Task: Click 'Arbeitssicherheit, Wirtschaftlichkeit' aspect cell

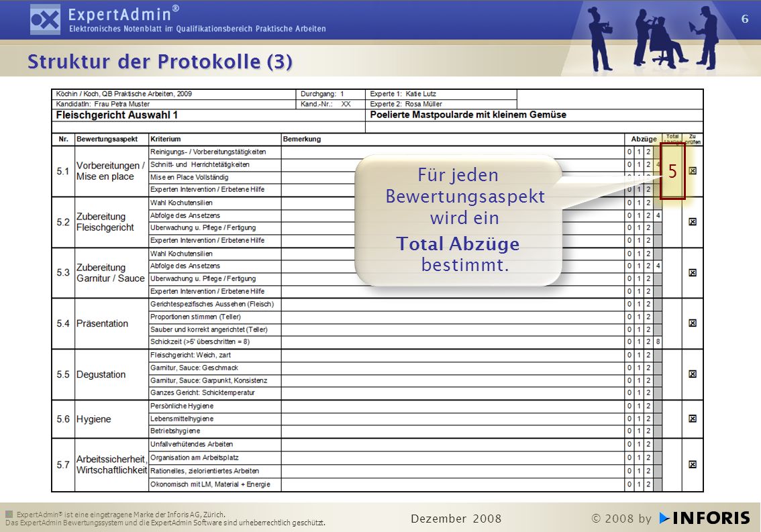Action: click(x=111, y=464)
